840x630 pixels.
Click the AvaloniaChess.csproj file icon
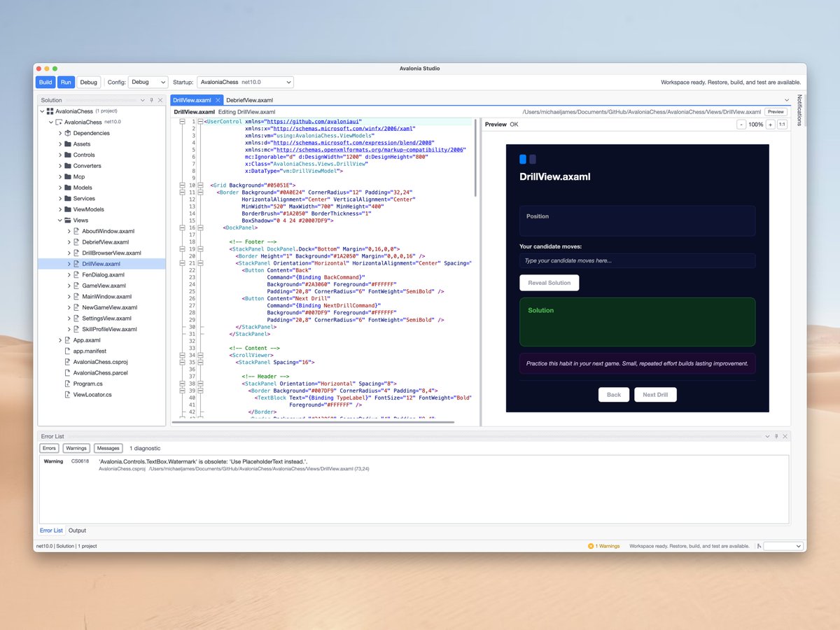(68, 362)
